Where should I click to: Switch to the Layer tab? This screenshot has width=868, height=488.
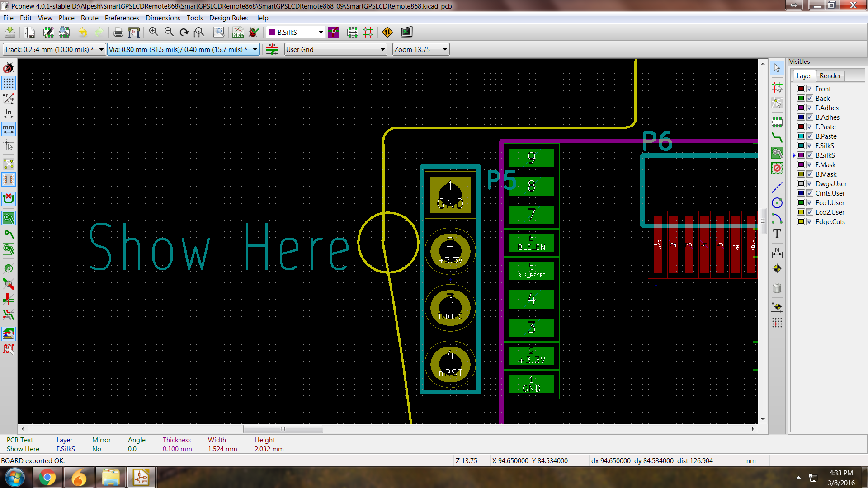[804, 76]
